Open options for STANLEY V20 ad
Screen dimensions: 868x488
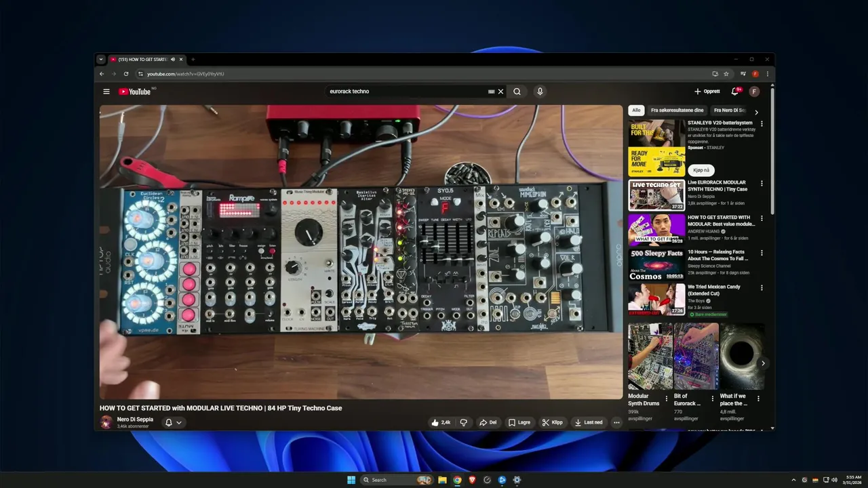762,124
